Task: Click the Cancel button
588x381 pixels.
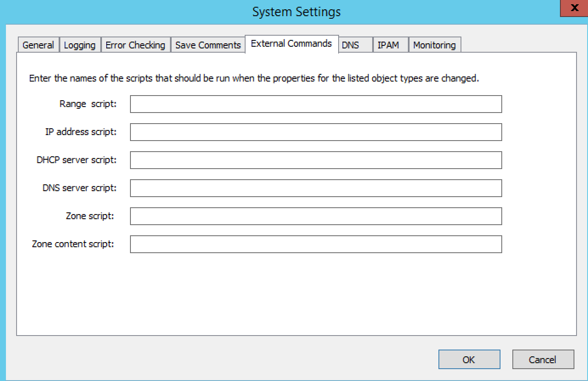Action: 543,360
